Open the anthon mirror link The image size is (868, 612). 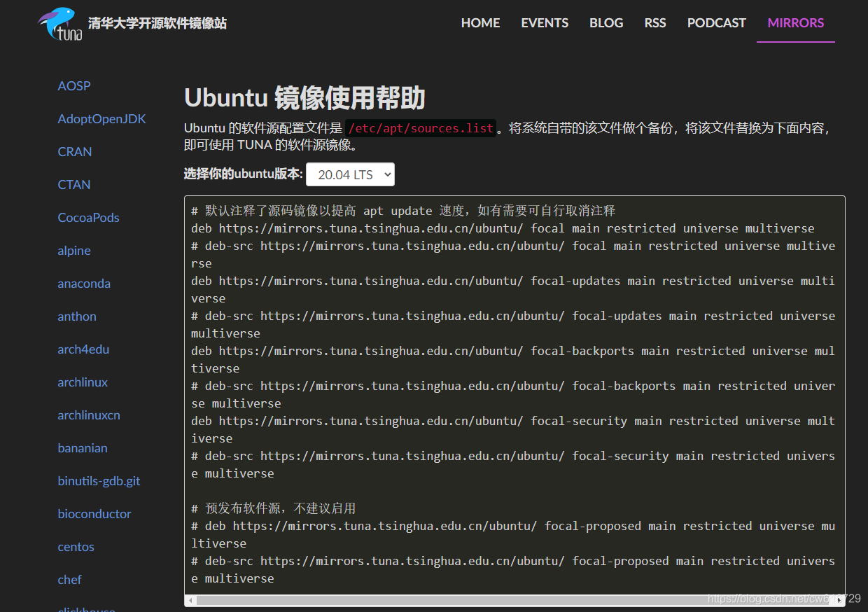tap(77, 316)
